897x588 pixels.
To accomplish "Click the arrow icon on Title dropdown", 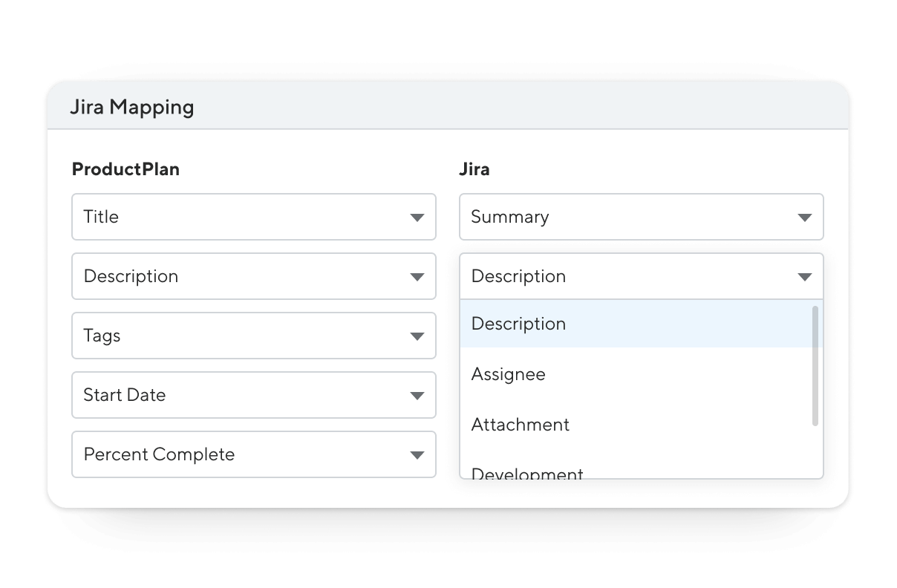I will [417, 218].
